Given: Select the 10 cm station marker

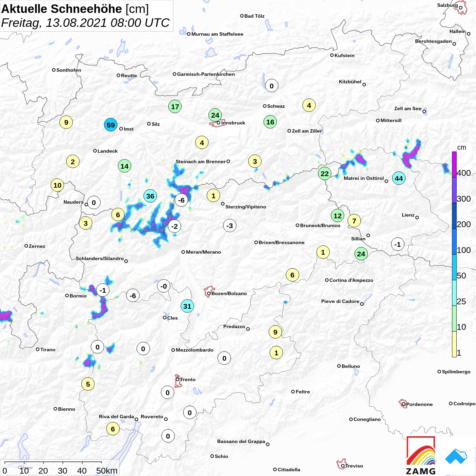Looking at the screenshot, I should (x=57, y=185).
